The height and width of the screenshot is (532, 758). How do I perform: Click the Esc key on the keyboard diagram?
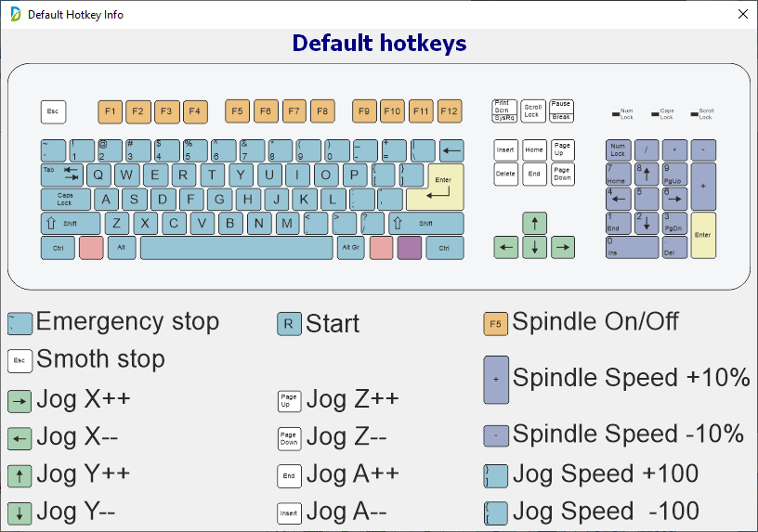pos(53,111)
